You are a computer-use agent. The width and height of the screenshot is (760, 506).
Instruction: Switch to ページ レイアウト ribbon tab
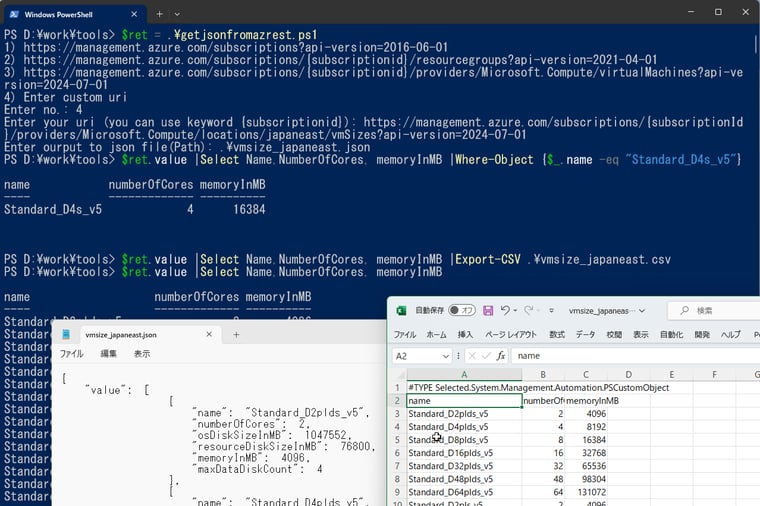pyautogui.click(x=511, y=334)
